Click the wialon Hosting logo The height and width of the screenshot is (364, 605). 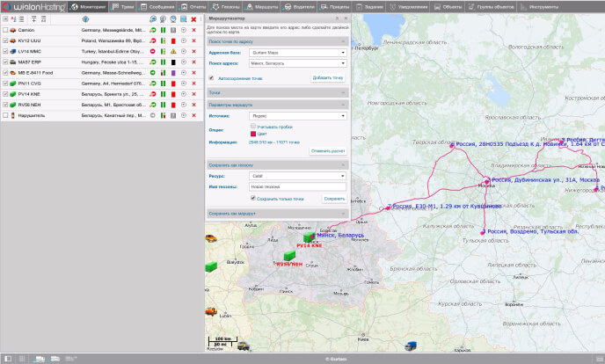coord(34,6)
